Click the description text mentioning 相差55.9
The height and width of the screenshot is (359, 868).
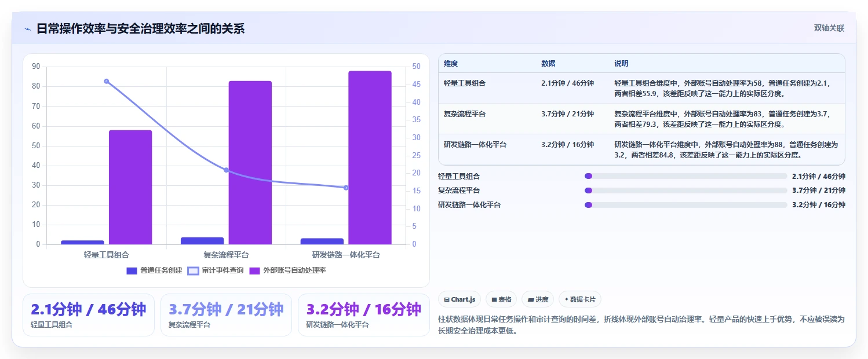pos(722,88)
